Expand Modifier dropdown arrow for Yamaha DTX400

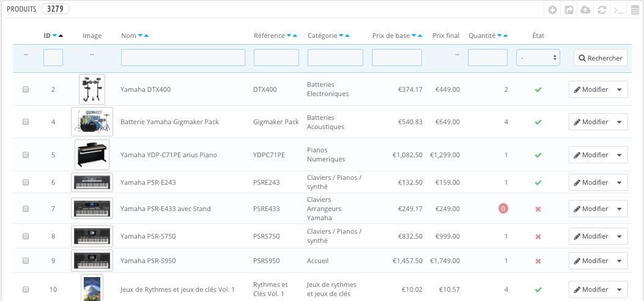click(x=620, y=89)
